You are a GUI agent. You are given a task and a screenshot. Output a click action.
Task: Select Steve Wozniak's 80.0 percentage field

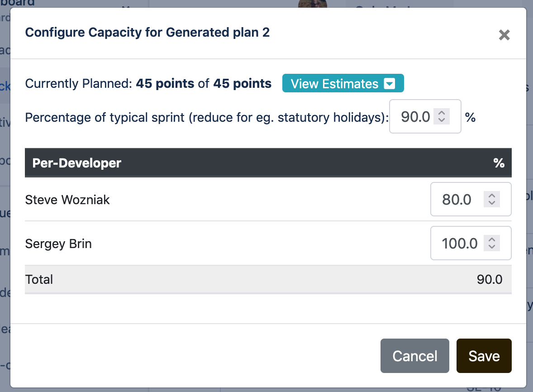pos(457,200)
